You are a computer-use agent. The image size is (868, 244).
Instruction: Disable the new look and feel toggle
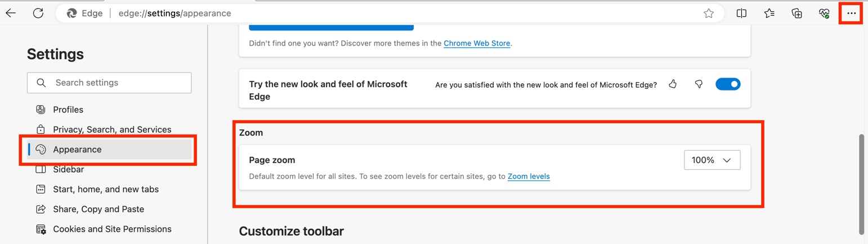(728, 84)
